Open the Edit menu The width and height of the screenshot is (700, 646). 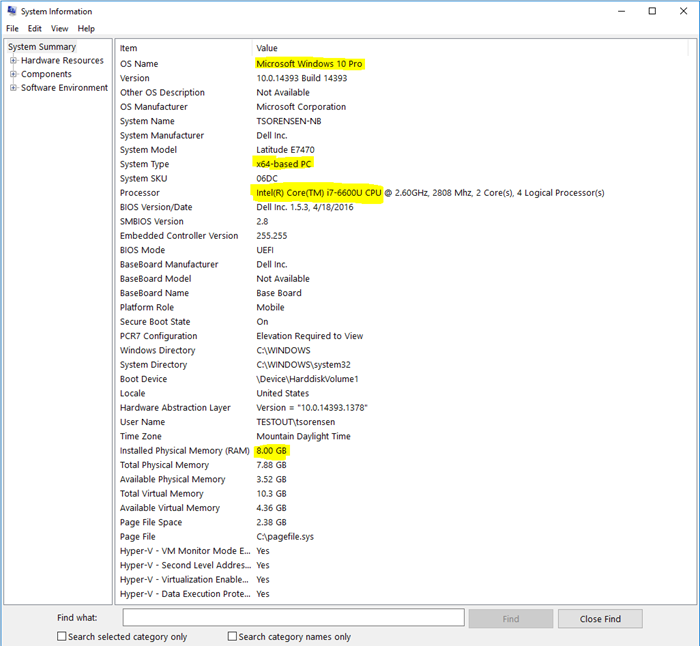(x=34, y=29)
